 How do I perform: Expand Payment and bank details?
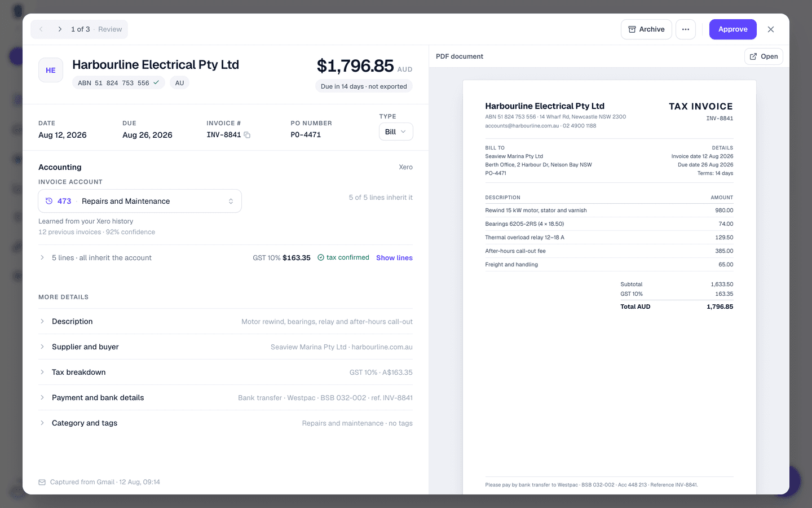[226, 397]
